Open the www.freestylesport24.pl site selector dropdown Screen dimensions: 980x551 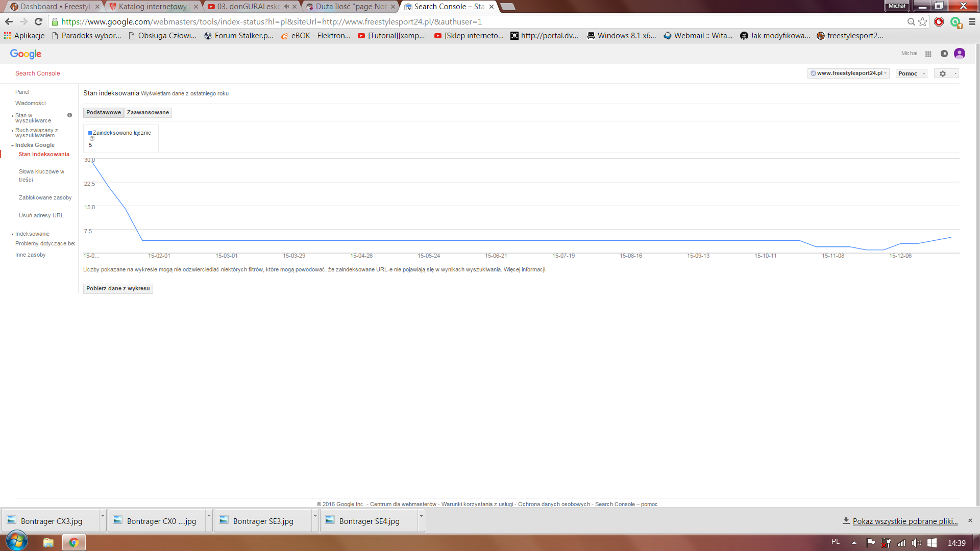coord(848,73)
